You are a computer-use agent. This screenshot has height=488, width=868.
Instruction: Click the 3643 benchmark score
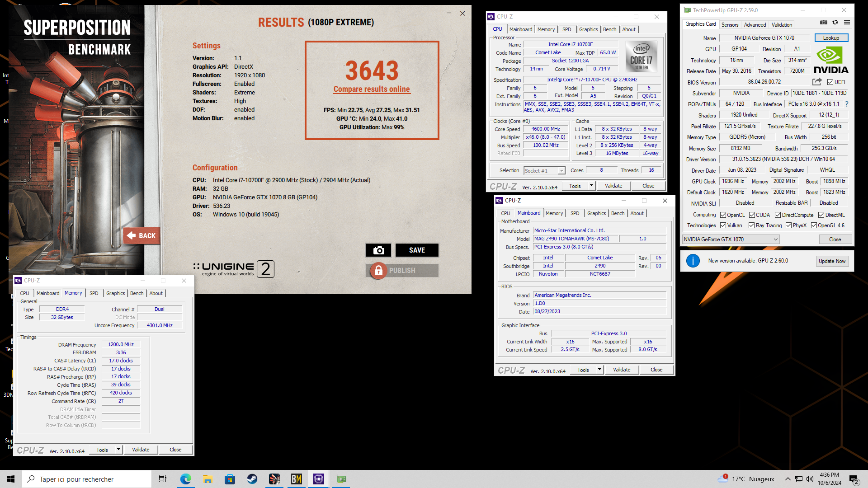click(x=372, y=71)
